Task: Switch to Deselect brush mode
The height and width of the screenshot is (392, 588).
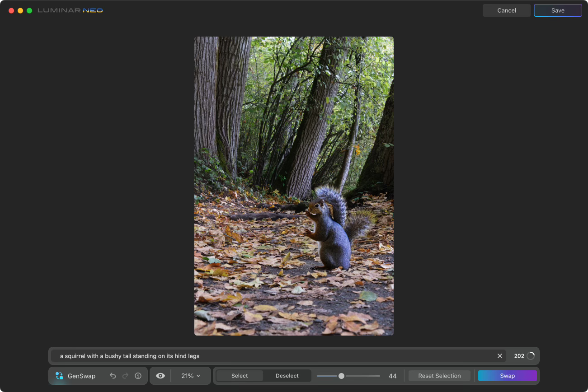Action: 287,376
